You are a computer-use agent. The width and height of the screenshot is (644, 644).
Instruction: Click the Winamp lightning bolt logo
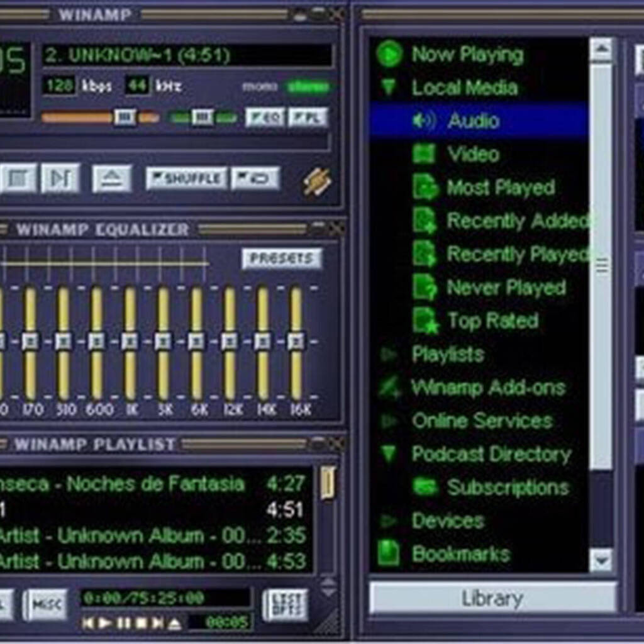pyautogui.click(x=317, y=182)
